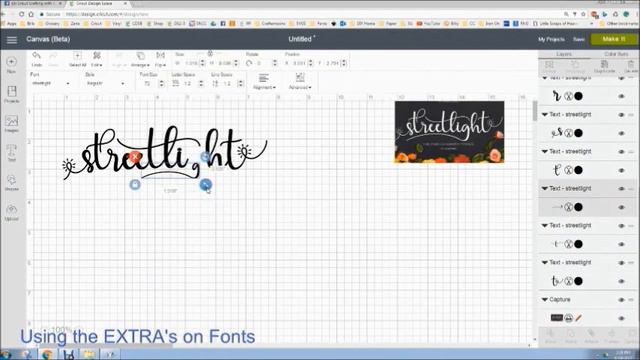Switch to the Layers tab
This screenshot has width=640, height=360.
coord(564,54)
